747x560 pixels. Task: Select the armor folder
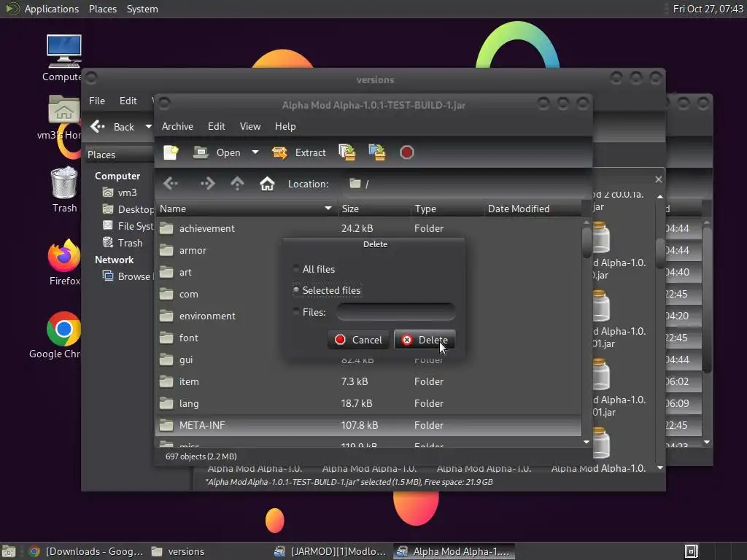pyautogui.click(x=192, y=250)
